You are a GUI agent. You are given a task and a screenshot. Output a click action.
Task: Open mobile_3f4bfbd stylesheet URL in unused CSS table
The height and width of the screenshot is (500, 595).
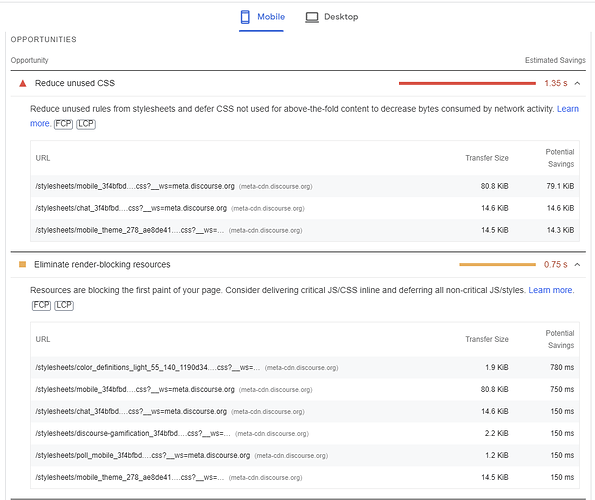(135, 186)
